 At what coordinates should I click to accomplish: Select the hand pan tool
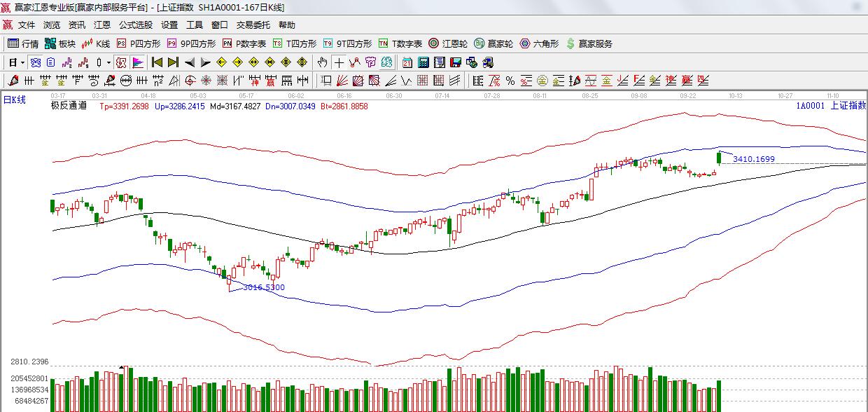coord(322,62)
